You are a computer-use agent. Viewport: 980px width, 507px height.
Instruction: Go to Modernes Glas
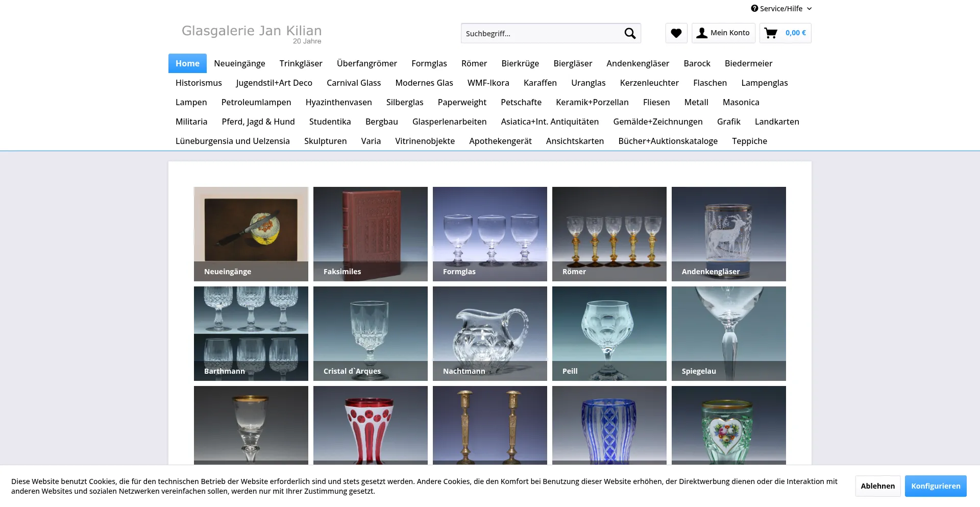424,83
